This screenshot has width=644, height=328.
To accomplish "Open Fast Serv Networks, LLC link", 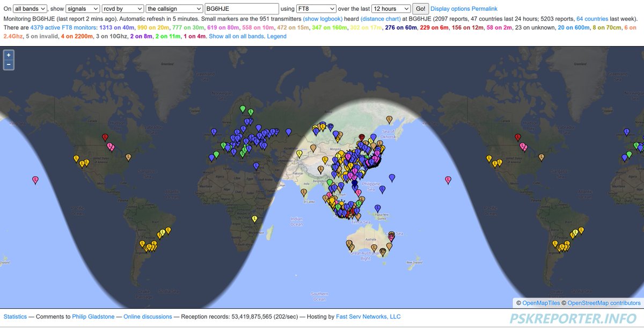I will pyautogui.click(x=368, y=317).
